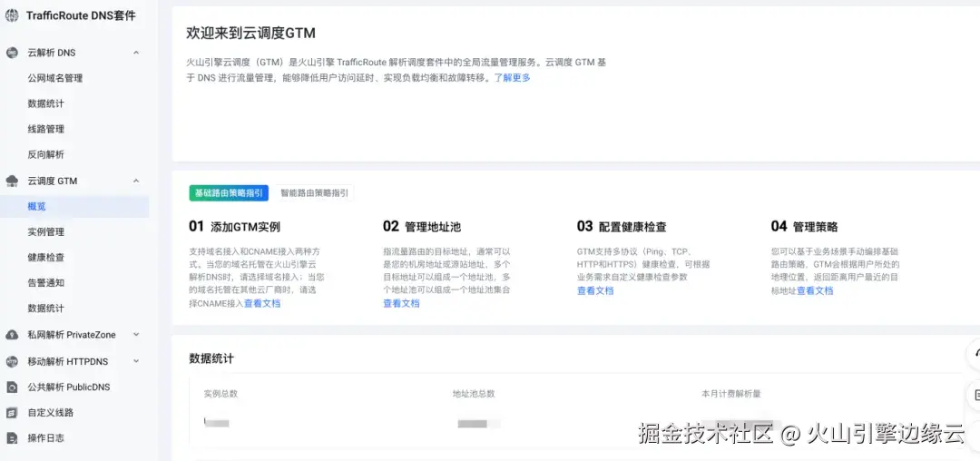Open 数据统计 under 云调度 GTM
The height and width of the screenshot is (461, 980).
pos(45,309)
